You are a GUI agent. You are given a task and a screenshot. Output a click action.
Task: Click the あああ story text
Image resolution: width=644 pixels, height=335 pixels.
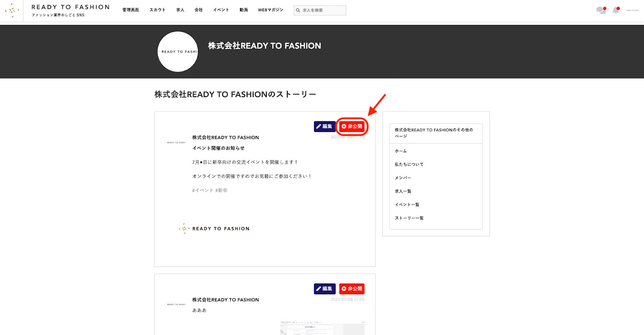coord(199,310)
